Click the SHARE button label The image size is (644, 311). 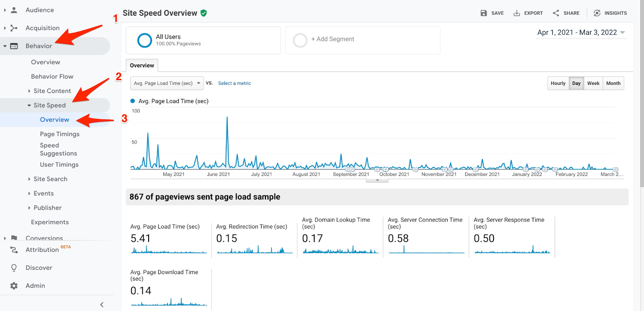coord(571,13)
